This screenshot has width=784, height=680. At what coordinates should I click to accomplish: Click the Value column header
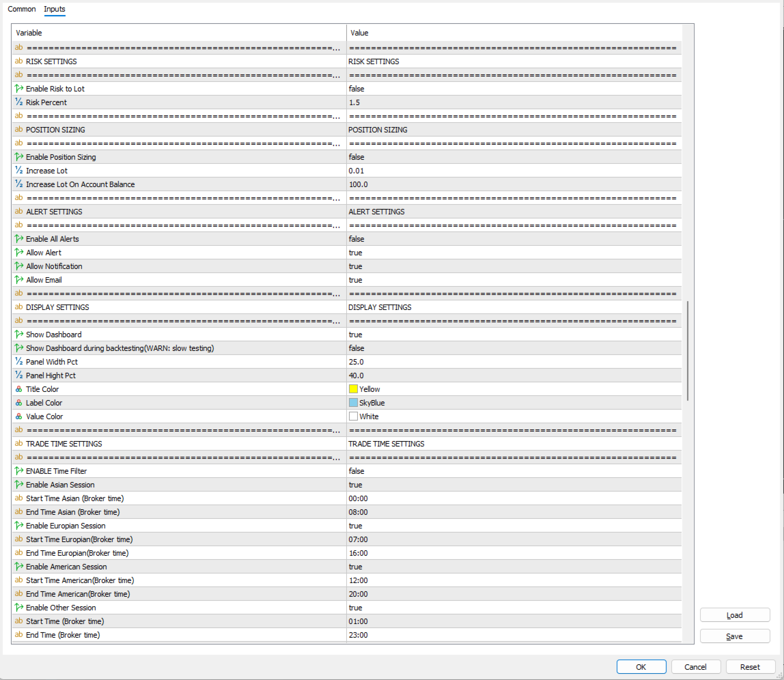tap(514, 33)
